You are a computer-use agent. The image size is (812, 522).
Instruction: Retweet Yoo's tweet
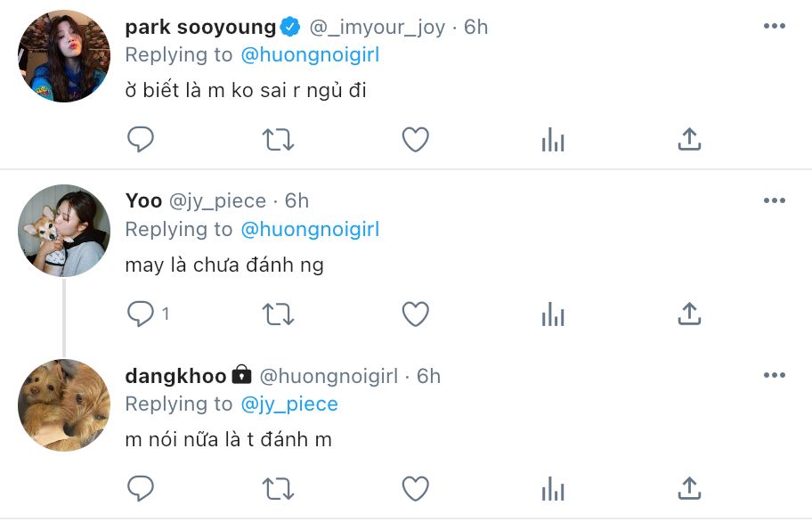pos(278,314)
